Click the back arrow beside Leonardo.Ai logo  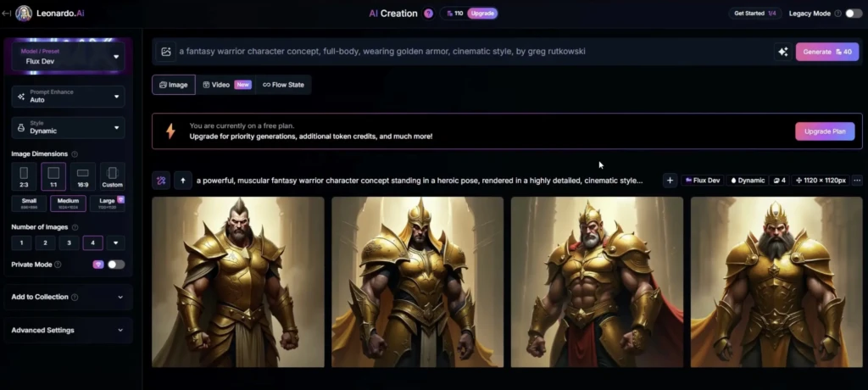click(x=6, y=14)
